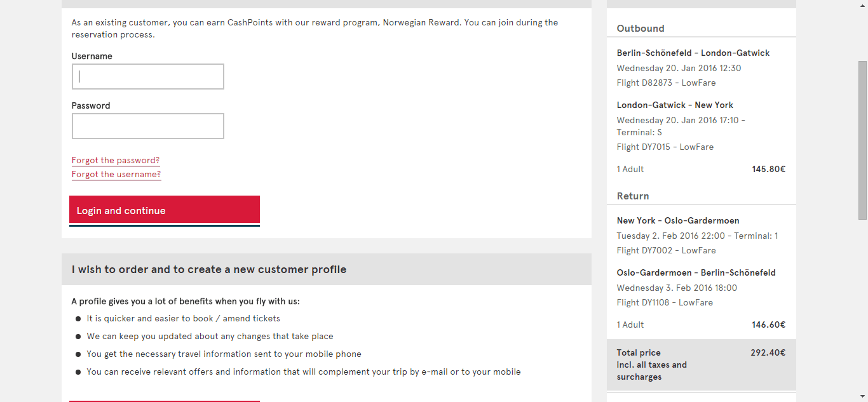This screenshot has height=402, width=868.
Task: Select 'Flight DY7015 - LowFare' text
Action: [x=665, y=147]
